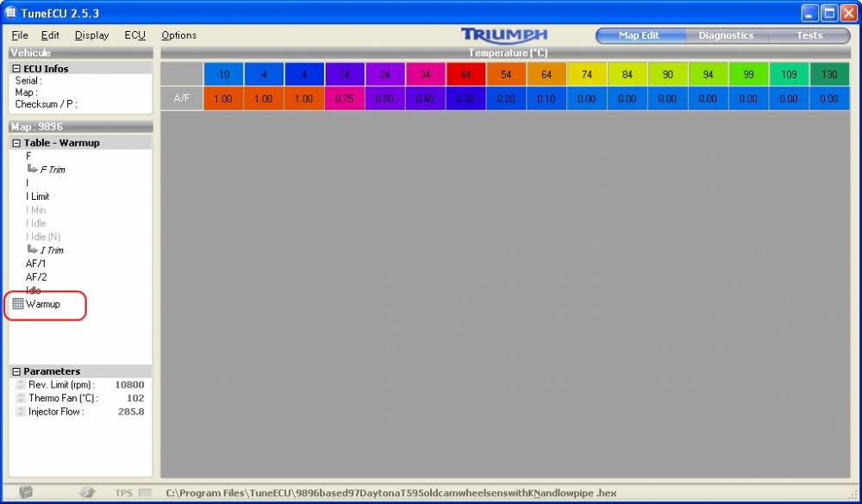Select the AF/1 table
The width and height of the screenshot is (862, 504).
click(36, 264)
